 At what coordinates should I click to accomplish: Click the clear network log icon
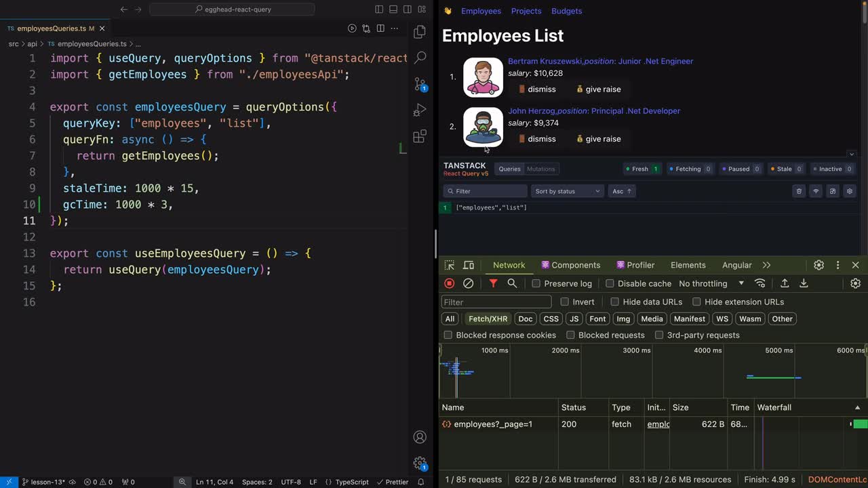[x=468, y=283]
